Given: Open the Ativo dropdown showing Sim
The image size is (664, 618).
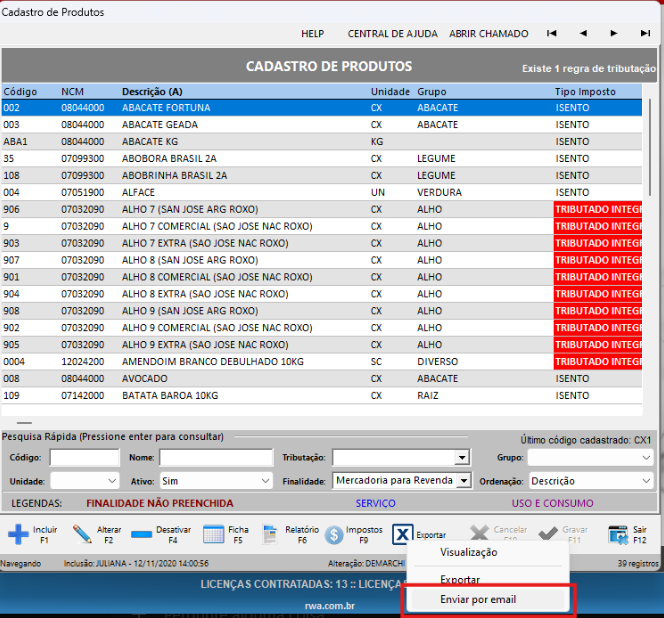Looking at the screenshot, I should pos(264,481).
